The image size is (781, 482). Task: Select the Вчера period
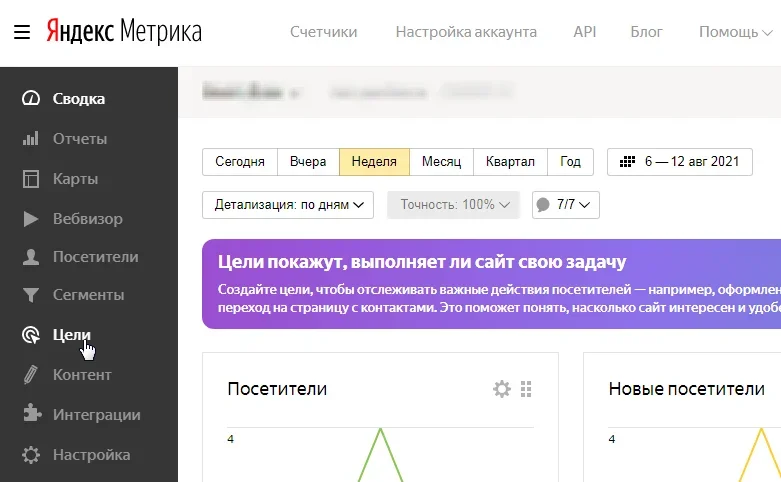308,162
